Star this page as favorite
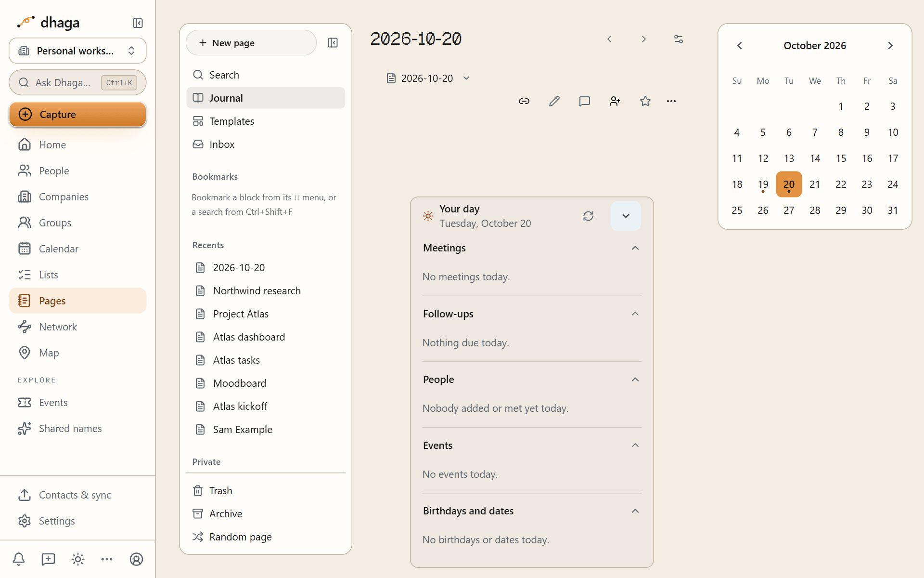This screenshot has height=578, width=924. coord(645,101)
